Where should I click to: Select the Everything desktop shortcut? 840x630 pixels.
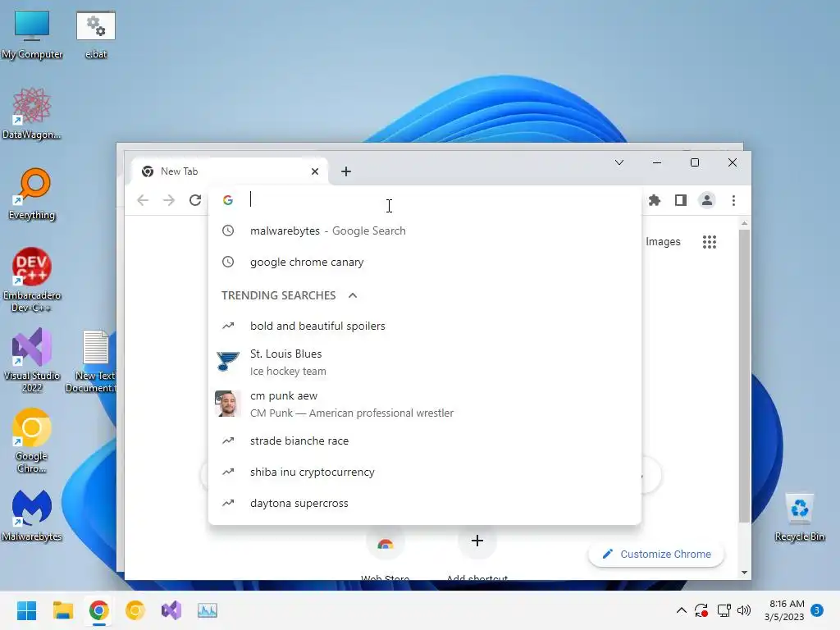[32, 194]
